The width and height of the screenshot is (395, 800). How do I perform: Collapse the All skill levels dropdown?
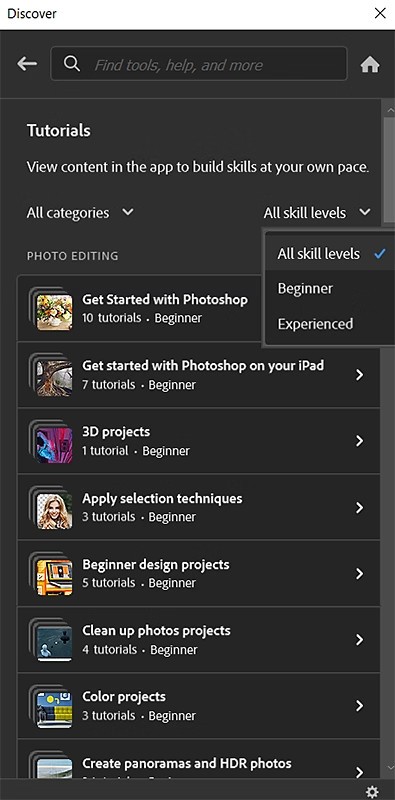click(317, 213)
